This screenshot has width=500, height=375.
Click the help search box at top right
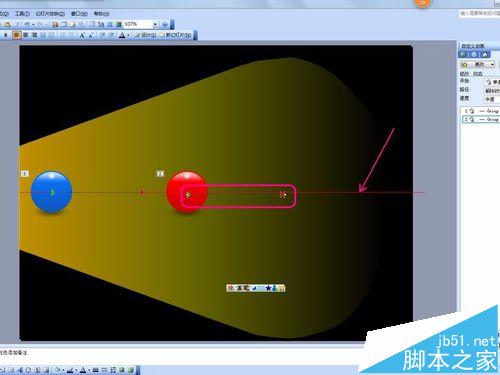coord(479,13)
